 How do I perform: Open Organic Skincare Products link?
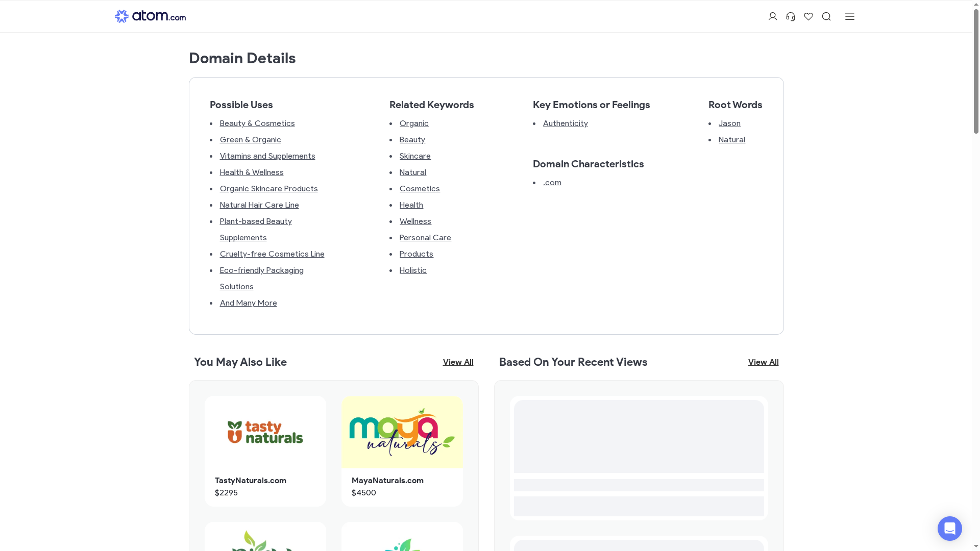click(269, 189)
